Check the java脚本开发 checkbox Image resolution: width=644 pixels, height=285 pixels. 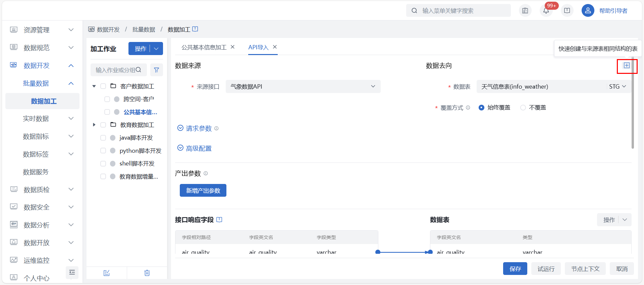click(103, 138)
